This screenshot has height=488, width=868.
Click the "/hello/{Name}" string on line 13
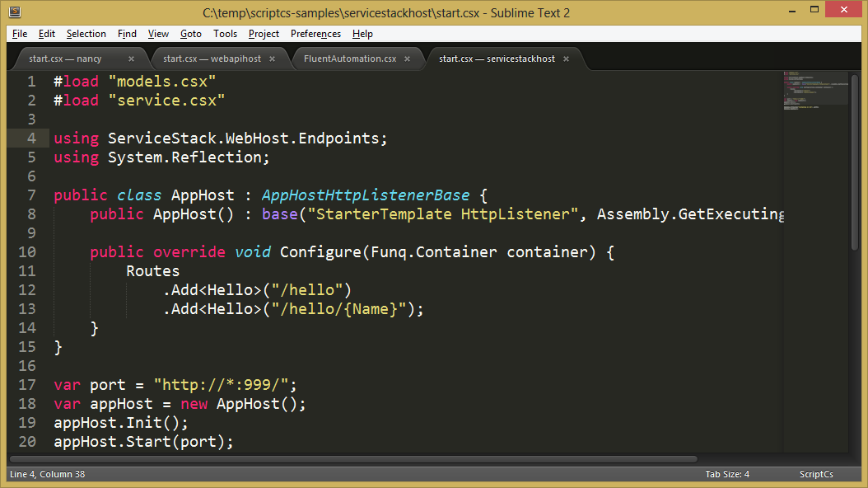[x=338, y=309]
